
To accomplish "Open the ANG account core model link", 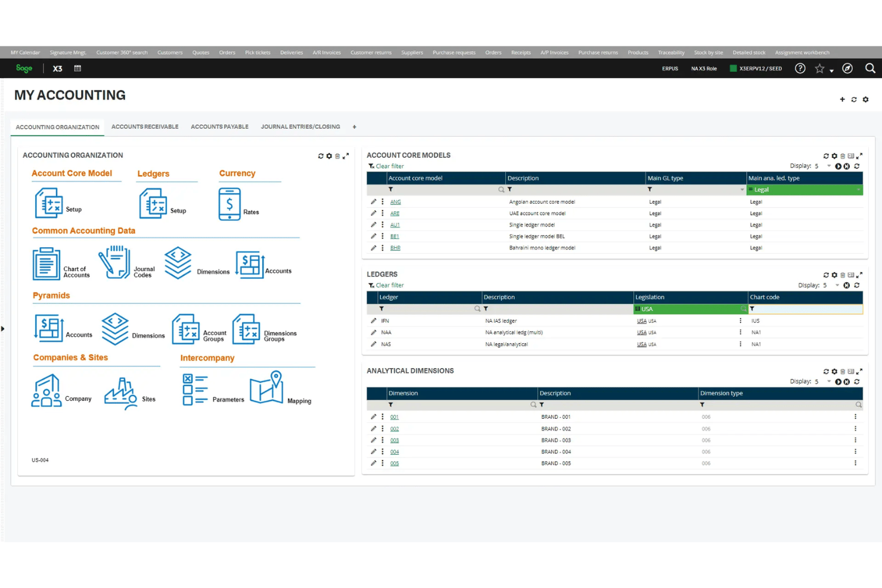I will coord(396,202).
